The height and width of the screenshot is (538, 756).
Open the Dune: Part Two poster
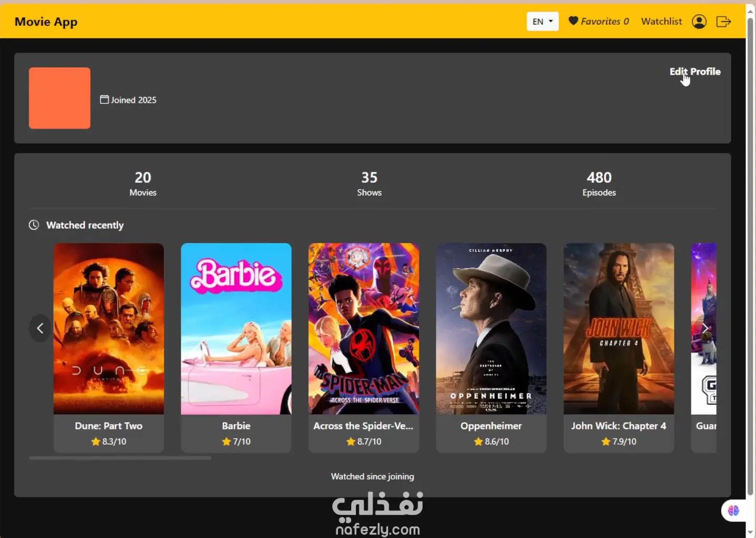click(x=108, y=328)
